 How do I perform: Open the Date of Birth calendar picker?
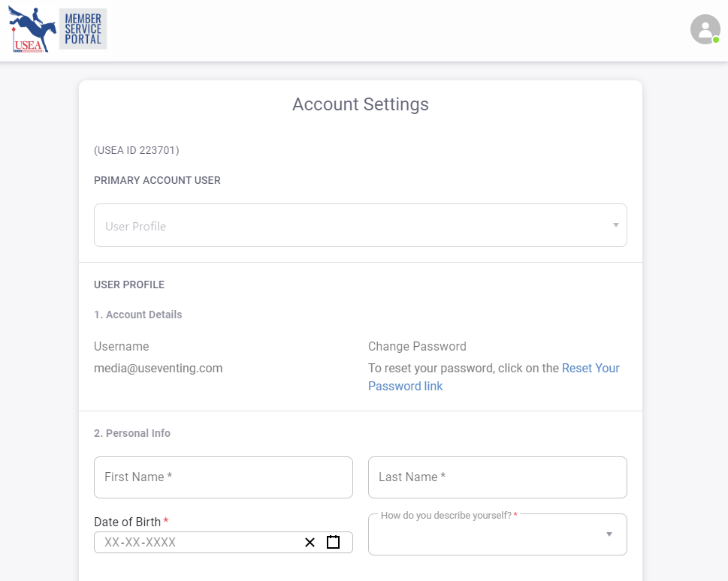pyautogui.click(x=334, y=542)
